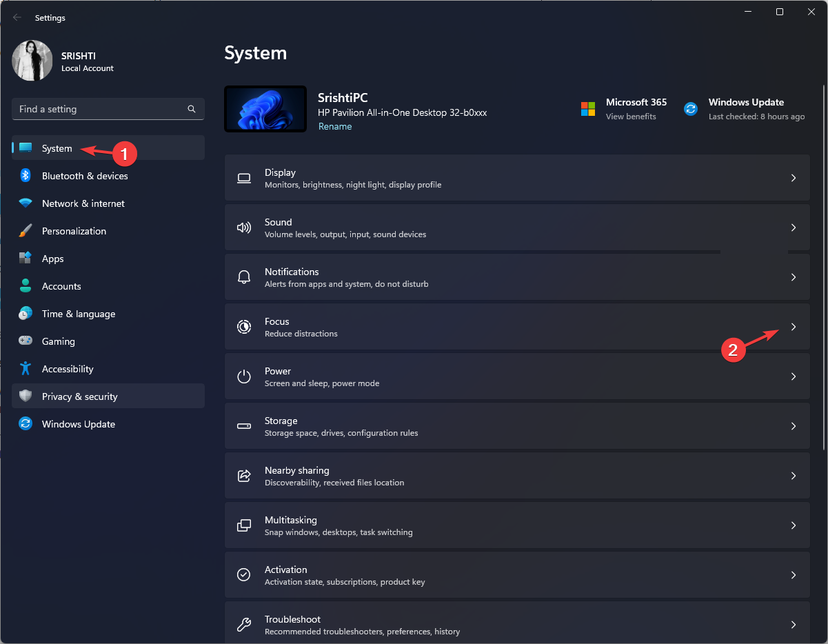Click the Activation checkmark icon
The image size is (828, 644).
[244, 575]
